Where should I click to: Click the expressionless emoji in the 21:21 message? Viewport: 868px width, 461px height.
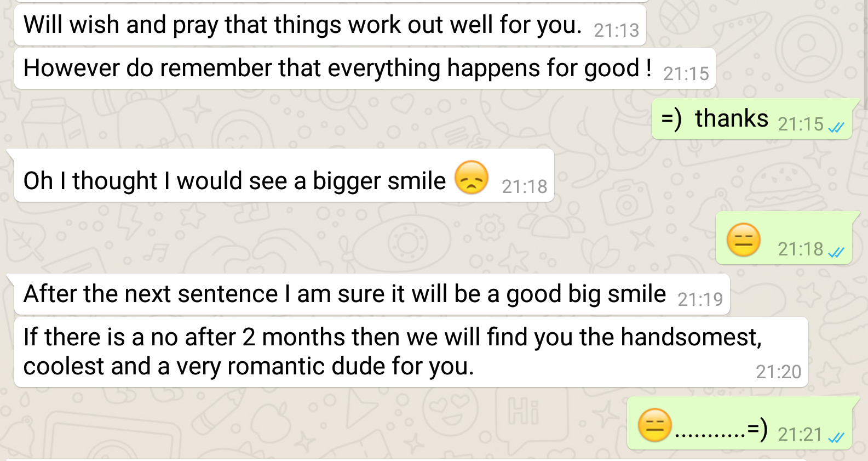point(654,425)
